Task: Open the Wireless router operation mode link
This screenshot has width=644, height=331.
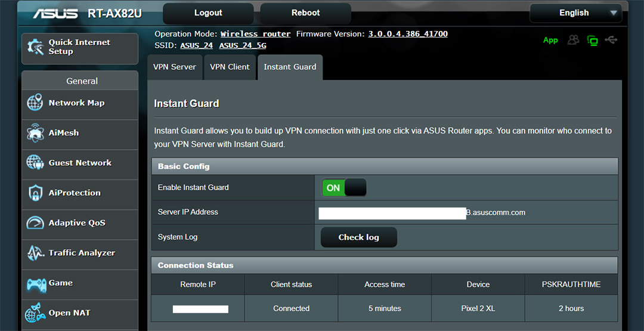Action: coord(255,34)
